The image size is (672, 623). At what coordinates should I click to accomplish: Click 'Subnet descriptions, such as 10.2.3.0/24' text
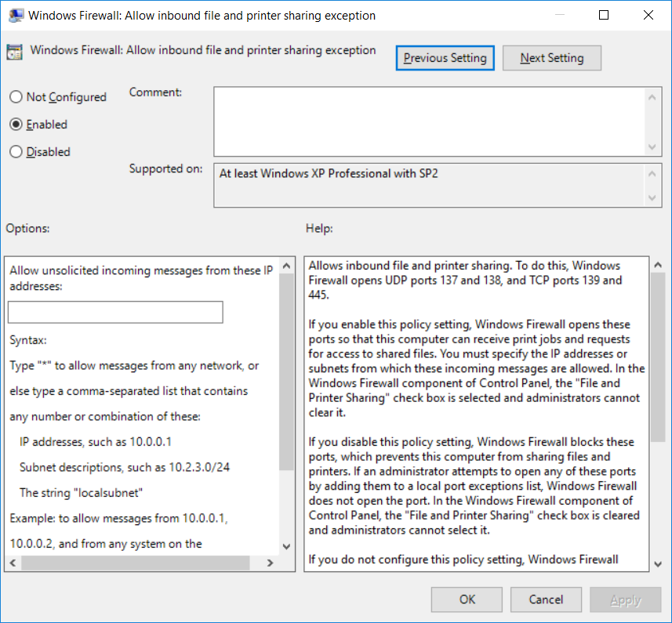pyautogui.click(x=125, y=467)
